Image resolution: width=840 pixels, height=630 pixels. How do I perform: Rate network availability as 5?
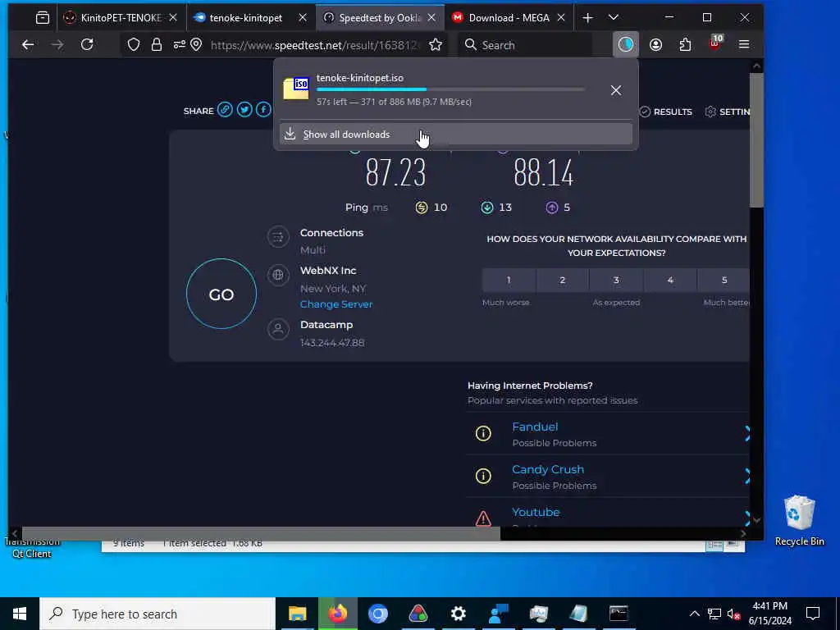(x=724, y=281)
